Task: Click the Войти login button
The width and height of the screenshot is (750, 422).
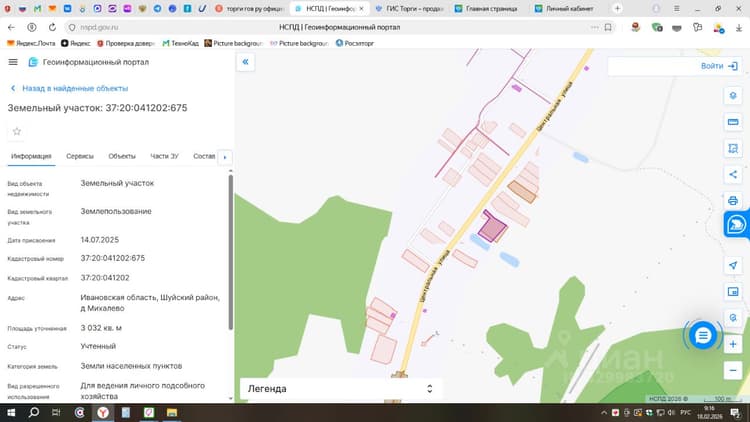Action: point(719,66)
